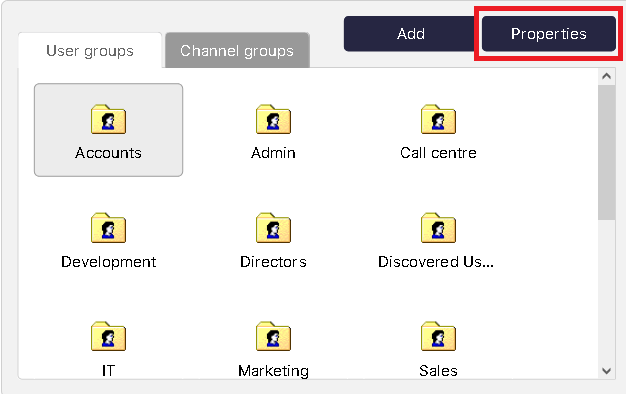The image size is (626, 394).
Task: Select the Development group folder icon
Action: pyautogui.click(x=108, y=228)
